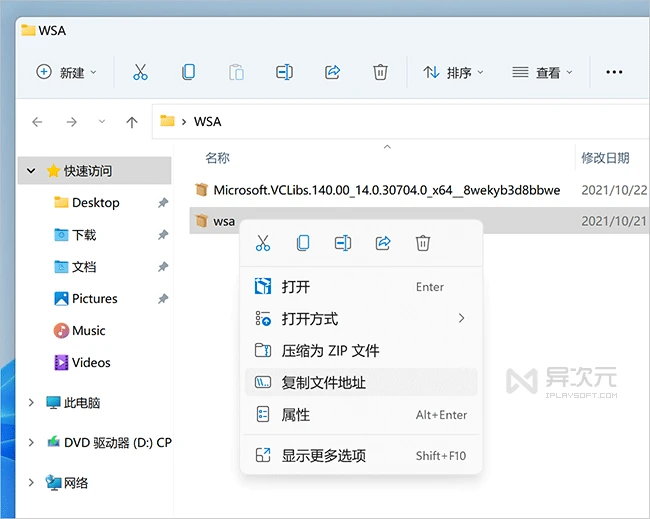Select 复制文件地址 from the context menu

[x=323, y=382]
